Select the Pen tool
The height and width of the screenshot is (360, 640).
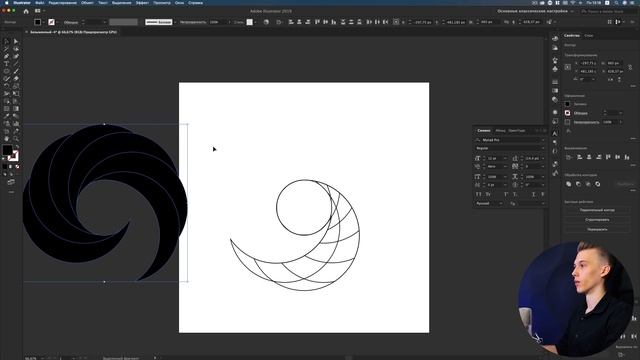7,56
